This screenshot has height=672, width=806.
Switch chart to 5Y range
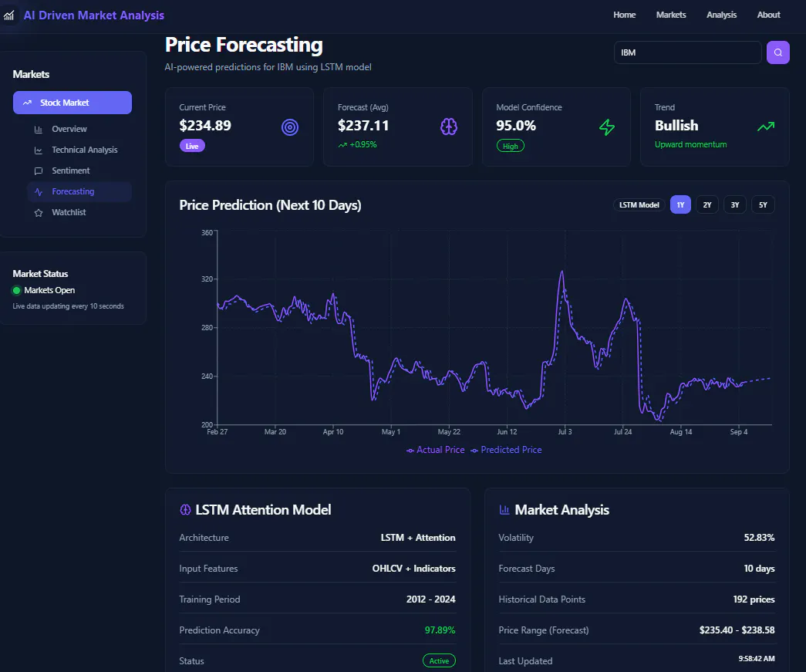click(x=763, y=204)
